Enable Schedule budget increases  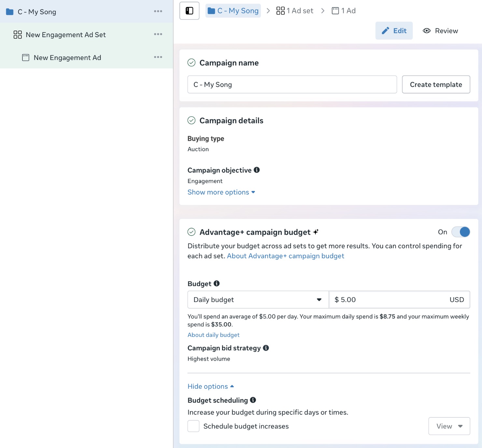point(193,426)
